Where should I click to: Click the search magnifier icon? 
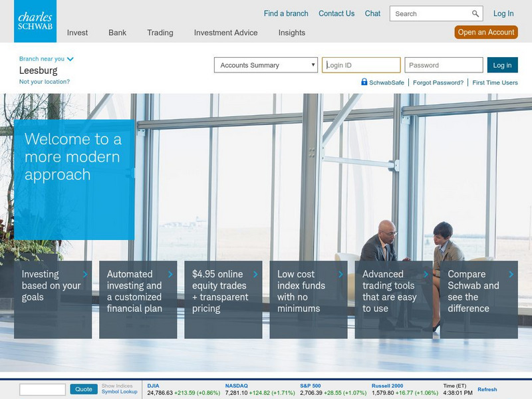pyautogui.click(x=475, y=13)
